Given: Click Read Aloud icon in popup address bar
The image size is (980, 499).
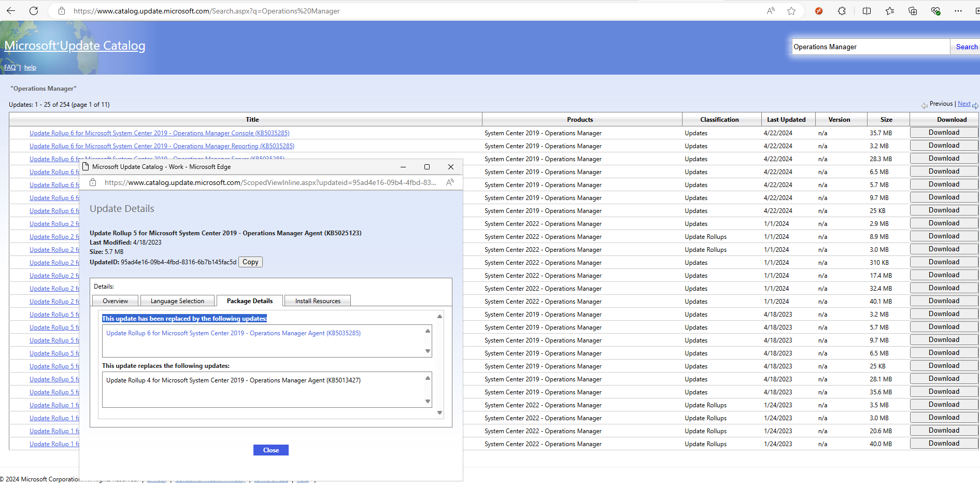Looking at the screenshot, I should tap(450, 182).
